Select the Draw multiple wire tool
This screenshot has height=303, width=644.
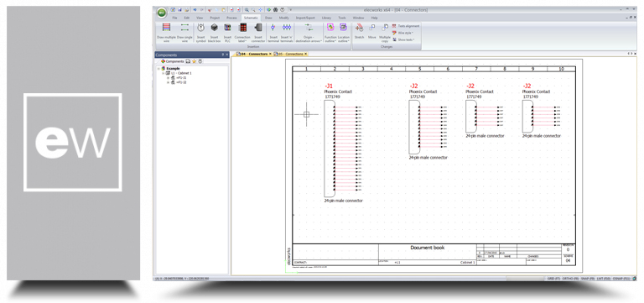(x=166, y=33)
